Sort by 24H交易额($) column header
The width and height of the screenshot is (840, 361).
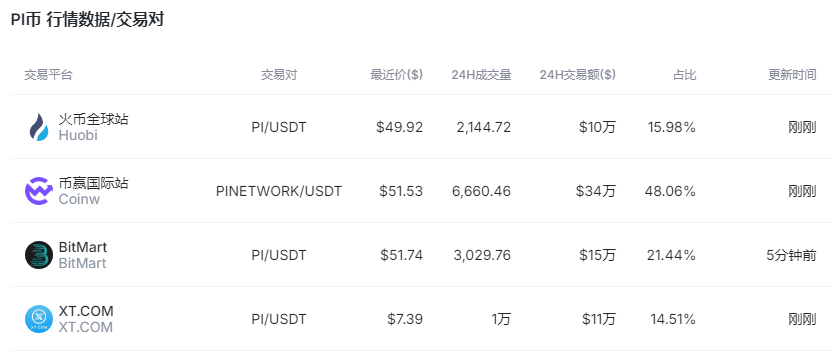(578, 74)
